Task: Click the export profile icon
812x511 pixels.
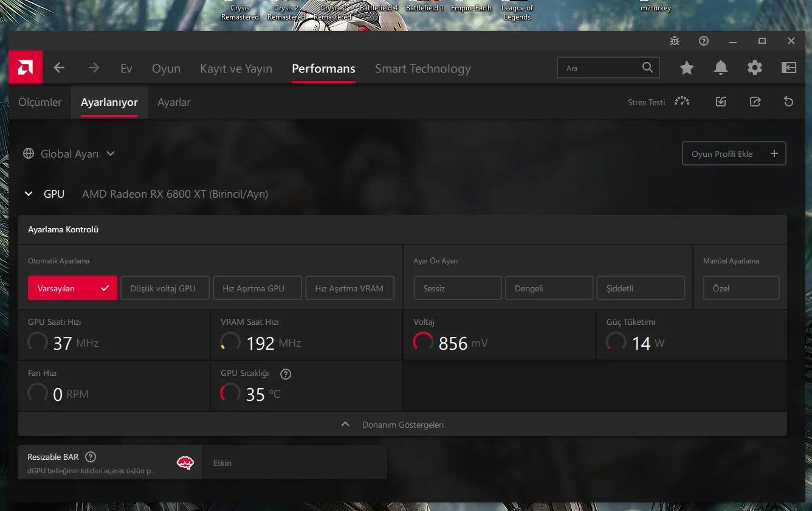Action: click(x=755, y=102)
